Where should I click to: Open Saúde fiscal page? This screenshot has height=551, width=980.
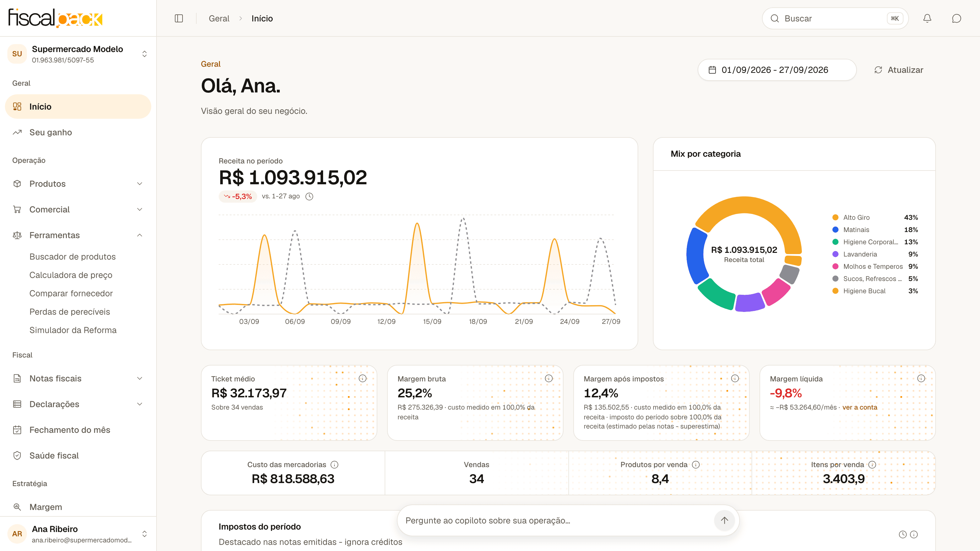tap(78, 455)
